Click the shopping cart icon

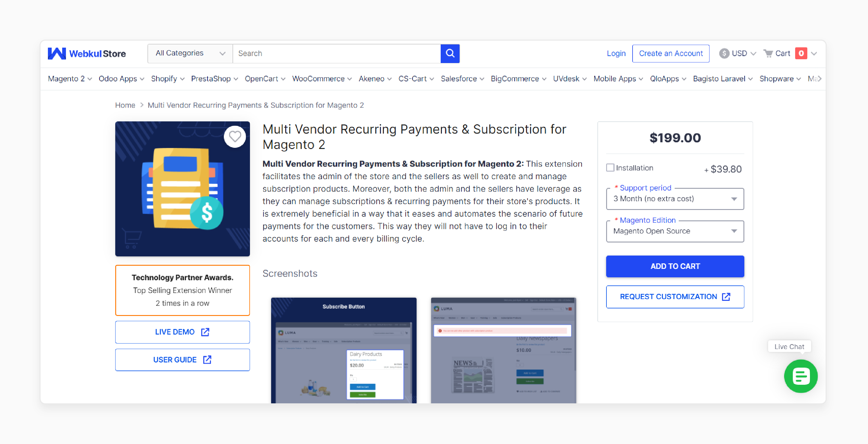click(768, 53)
